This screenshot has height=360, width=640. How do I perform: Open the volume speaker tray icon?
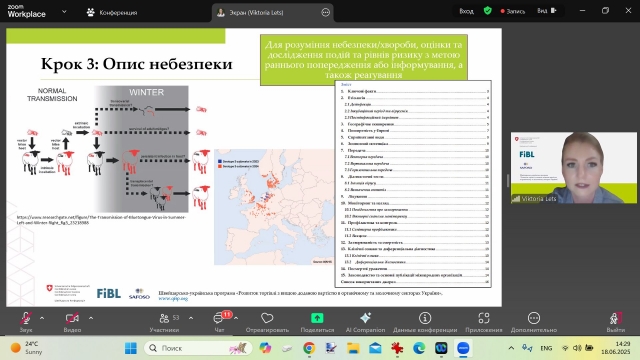pyautogui.click(x=577, y=348)
